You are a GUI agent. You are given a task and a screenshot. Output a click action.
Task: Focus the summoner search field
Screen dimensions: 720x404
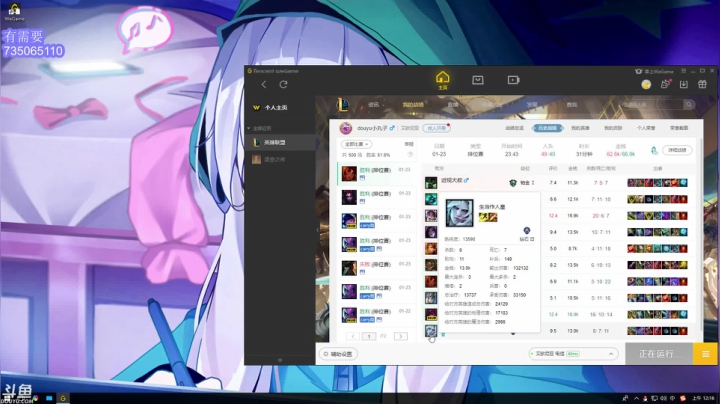click(652, 105)
